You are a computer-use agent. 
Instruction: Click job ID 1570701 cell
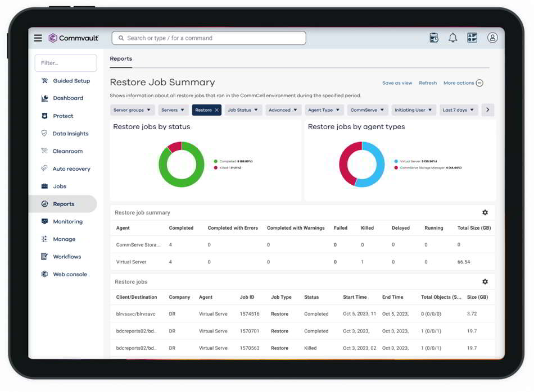coord(249,331)
